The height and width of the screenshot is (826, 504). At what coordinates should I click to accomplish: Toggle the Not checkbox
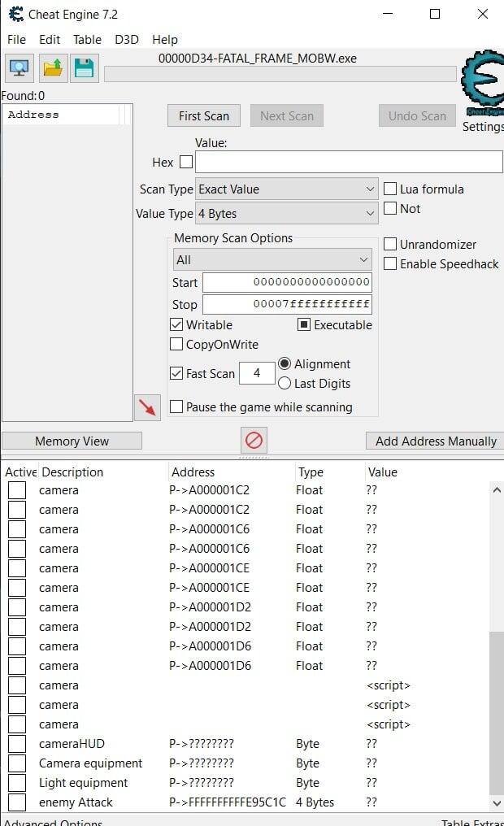390,208
